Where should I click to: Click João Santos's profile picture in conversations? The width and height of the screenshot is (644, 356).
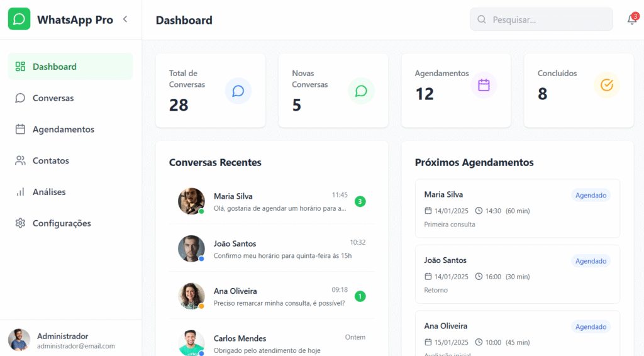tap(191, 248)
